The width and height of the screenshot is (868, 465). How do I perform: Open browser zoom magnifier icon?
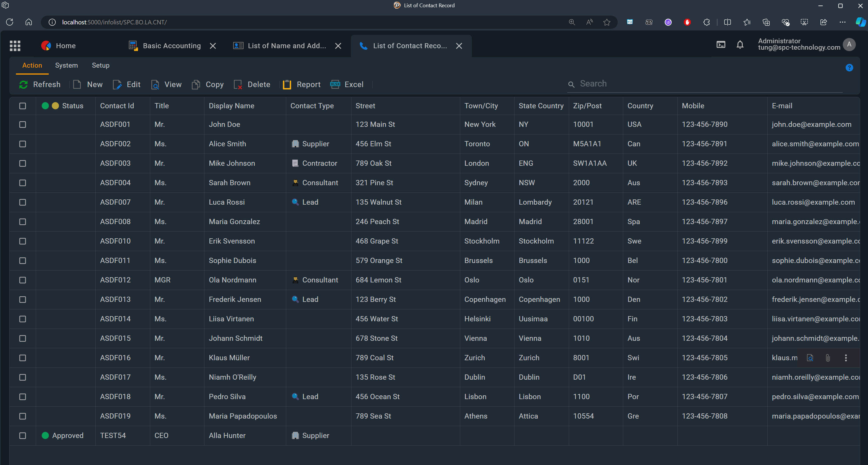tap(572, 22)
